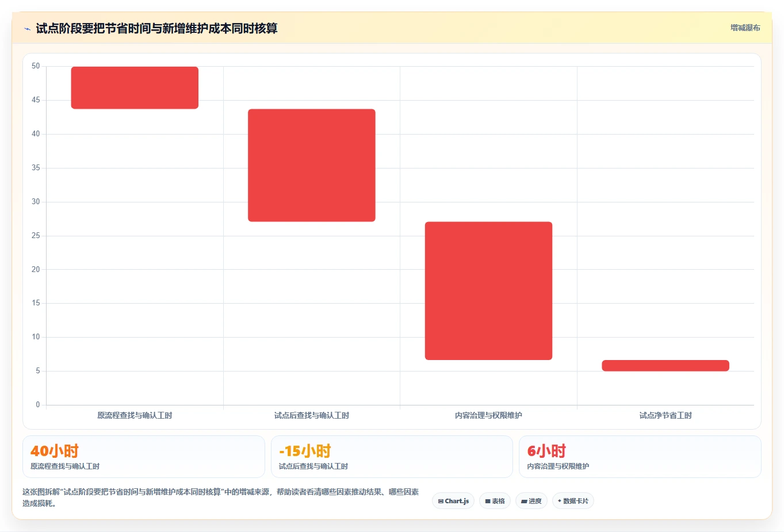Click the 表格 tag chip
Viewport: 784px width, 532px height.
pos(495,501)
